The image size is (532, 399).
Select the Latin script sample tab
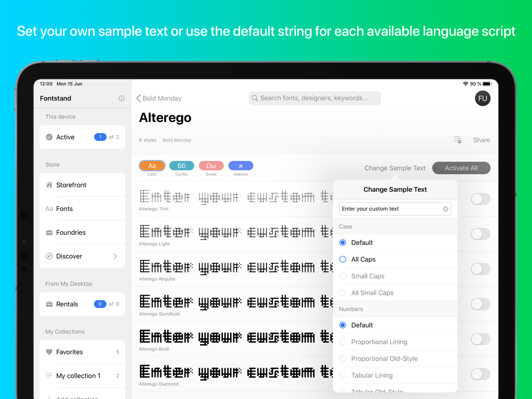(x=152, y=166)
